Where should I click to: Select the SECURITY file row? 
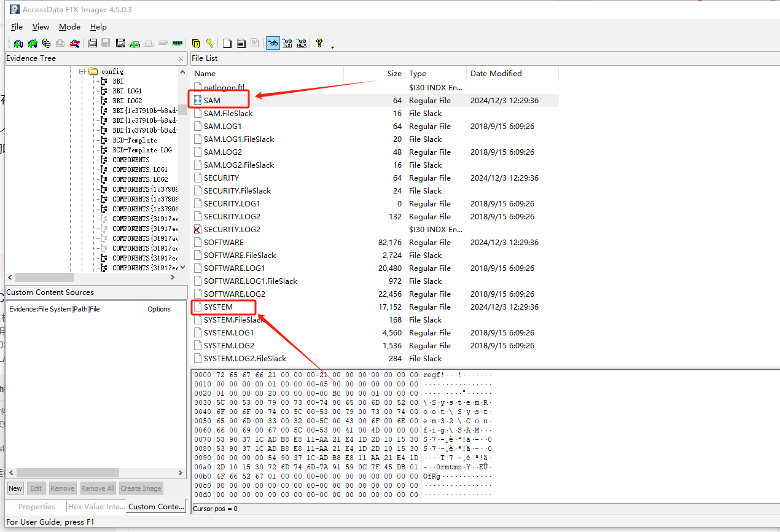click(375, 178)
